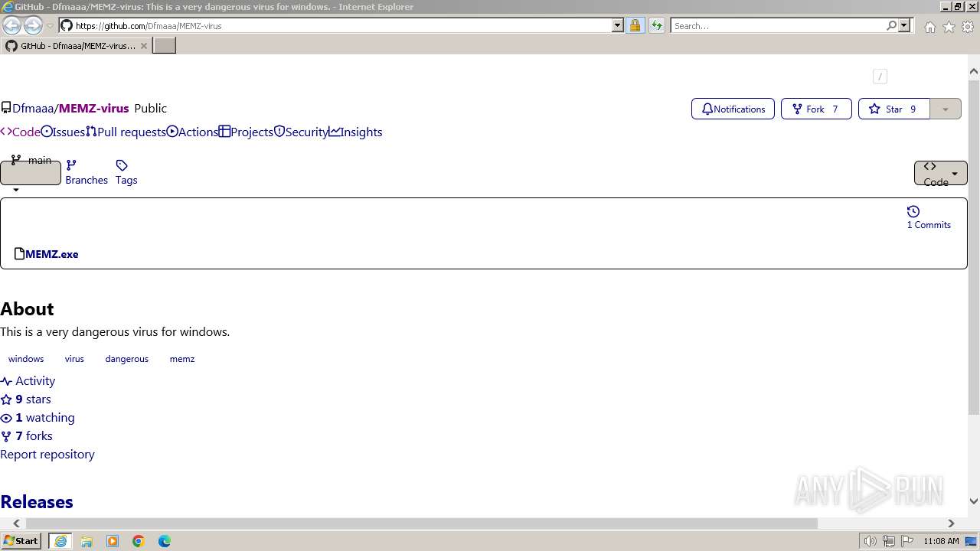The height and width of the screenshot is (551, 980).
Task: Focus the IE Search box
Action: click(779, 25)
